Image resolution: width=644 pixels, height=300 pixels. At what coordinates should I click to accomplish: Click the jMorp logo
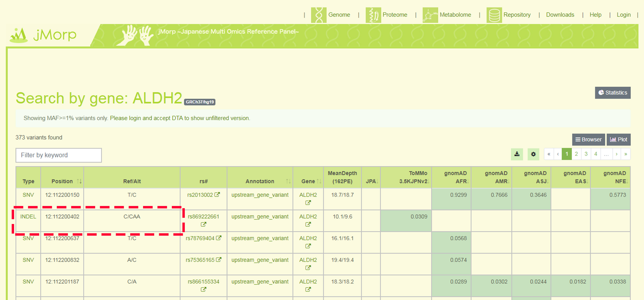(x=43, y=35)
